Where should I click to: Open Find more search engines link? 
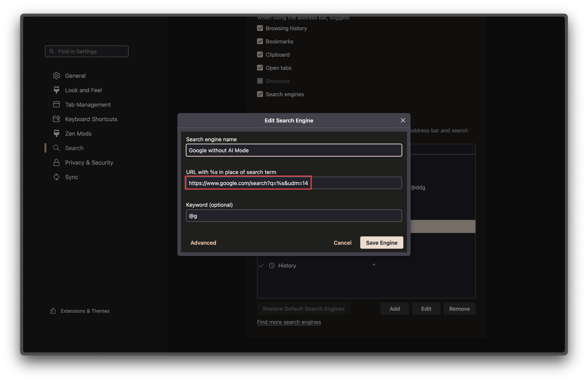pos(289,322)
